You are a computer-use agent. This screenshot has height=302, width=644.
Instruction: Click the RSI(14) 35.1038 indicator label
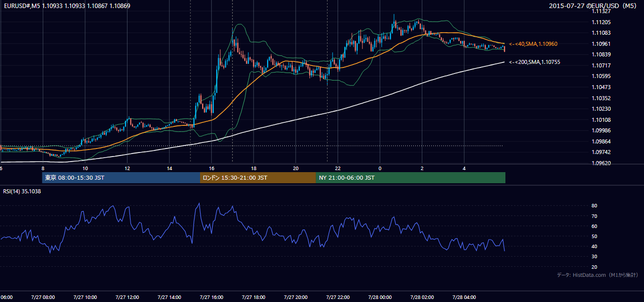[22, 191]
